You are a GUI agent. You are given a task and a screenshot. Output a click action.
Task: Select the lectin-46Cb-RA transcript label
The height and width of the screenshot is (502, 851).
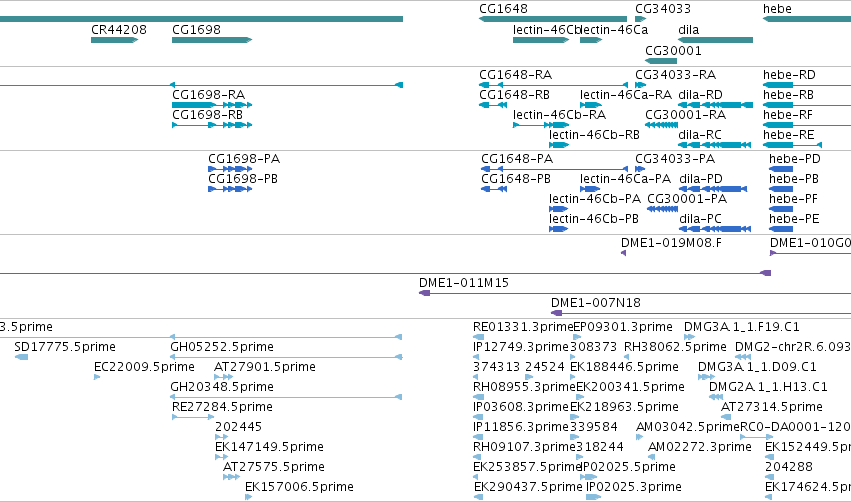point(560,115)
